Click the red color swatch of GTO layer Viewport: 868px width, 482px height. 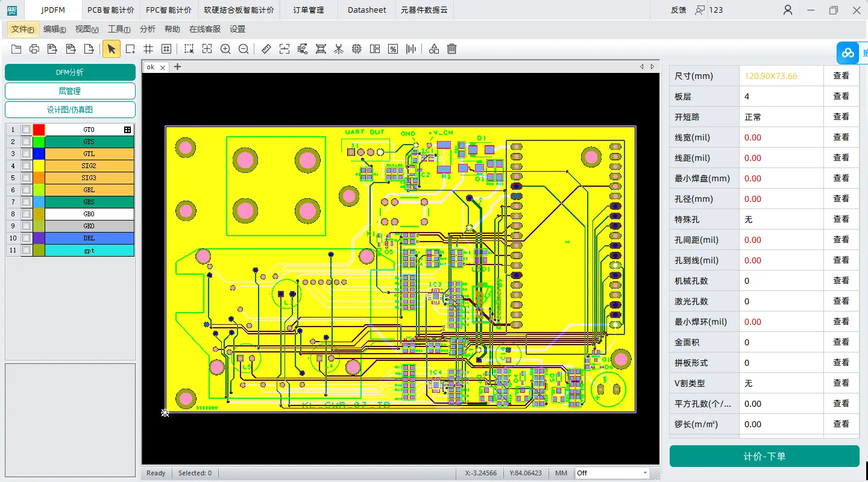[x=39, y=130]
